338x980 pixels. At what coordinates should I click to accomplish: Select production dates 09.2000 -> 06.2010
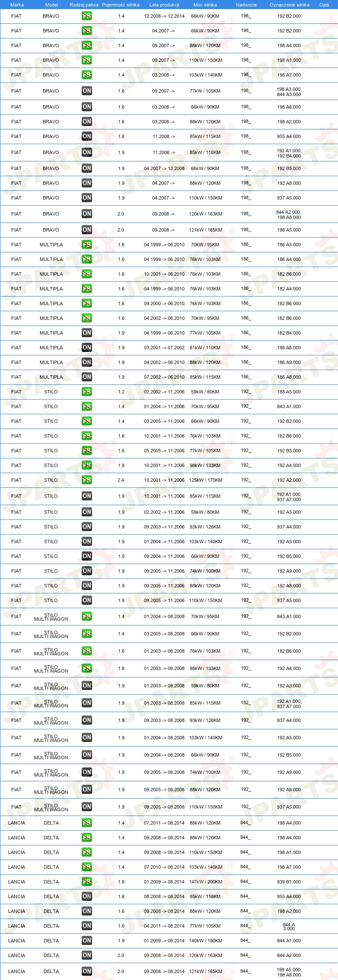(164, 303)
